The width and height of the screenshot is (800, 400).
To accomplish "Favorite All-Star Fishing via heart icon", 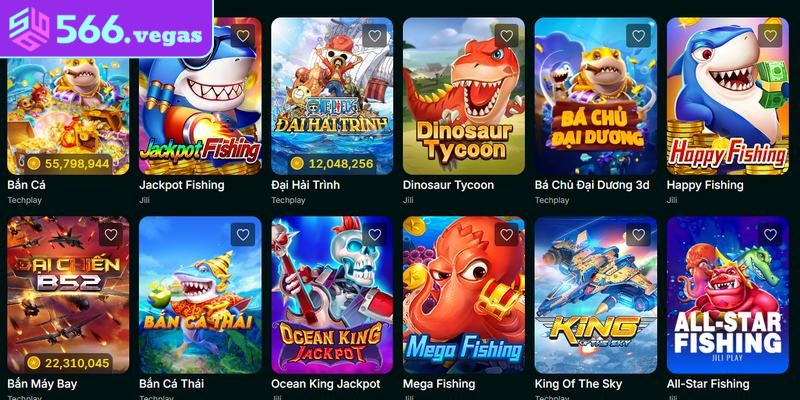I will tap(770, 235).
